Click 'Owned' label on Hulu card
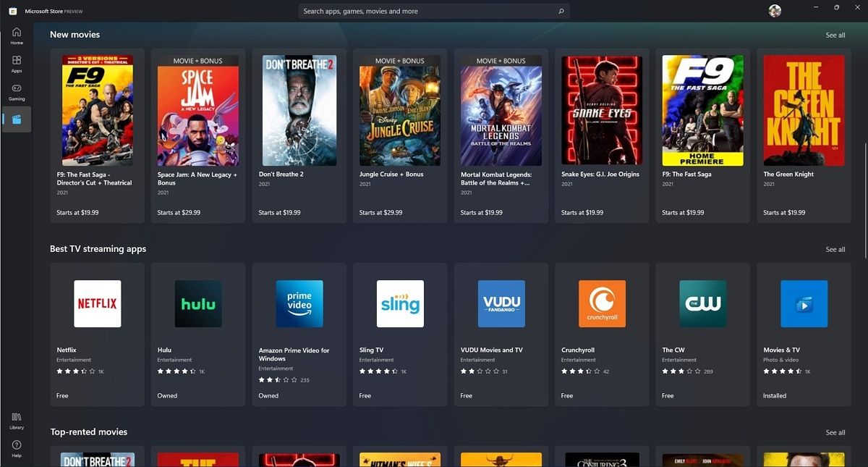This screenshot has height=467, width=868. (167, 396)
